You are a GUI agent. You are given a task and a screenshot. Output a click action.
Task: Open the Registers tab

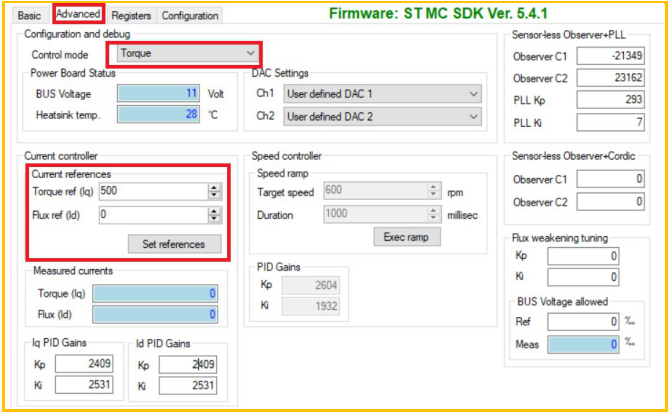tap(131, 16)
